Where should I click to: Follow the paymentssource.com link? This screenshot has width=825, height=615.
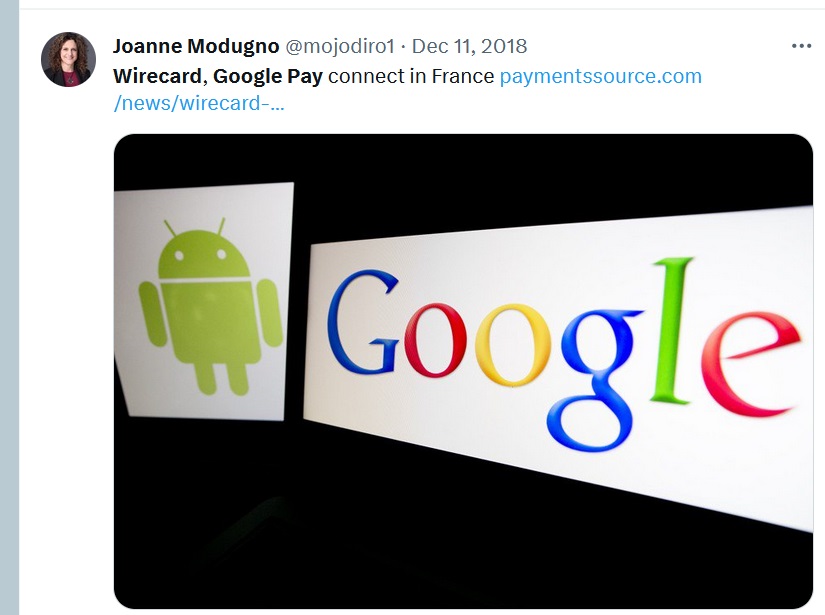tap(600, 76)
